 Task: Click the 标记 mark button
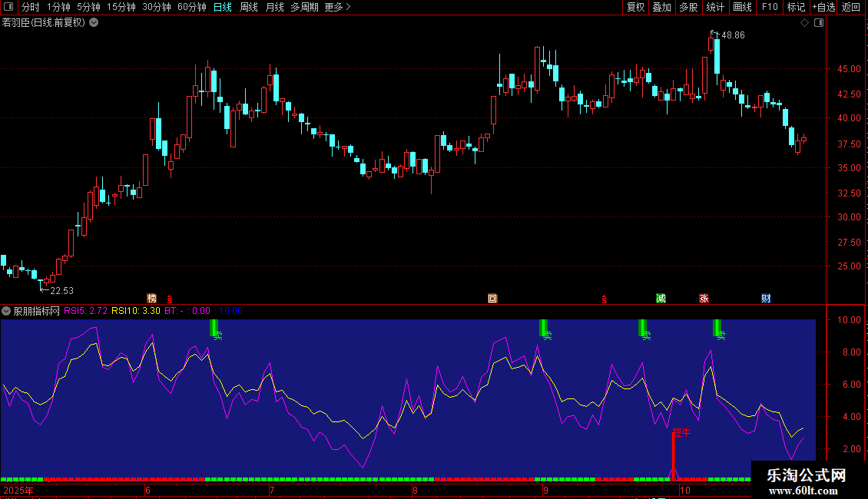tap(796, 7)
